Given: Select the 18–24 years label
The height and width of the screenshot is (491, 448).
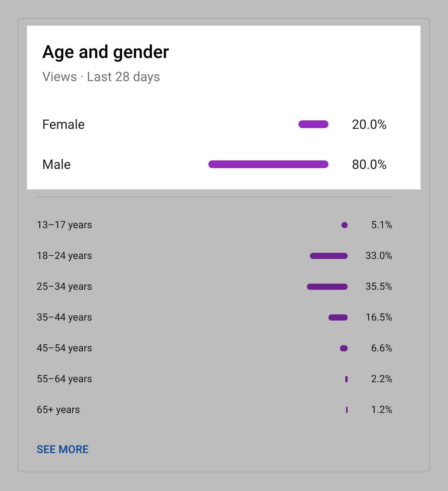Looking at the screenshot, I should [64, 256].
